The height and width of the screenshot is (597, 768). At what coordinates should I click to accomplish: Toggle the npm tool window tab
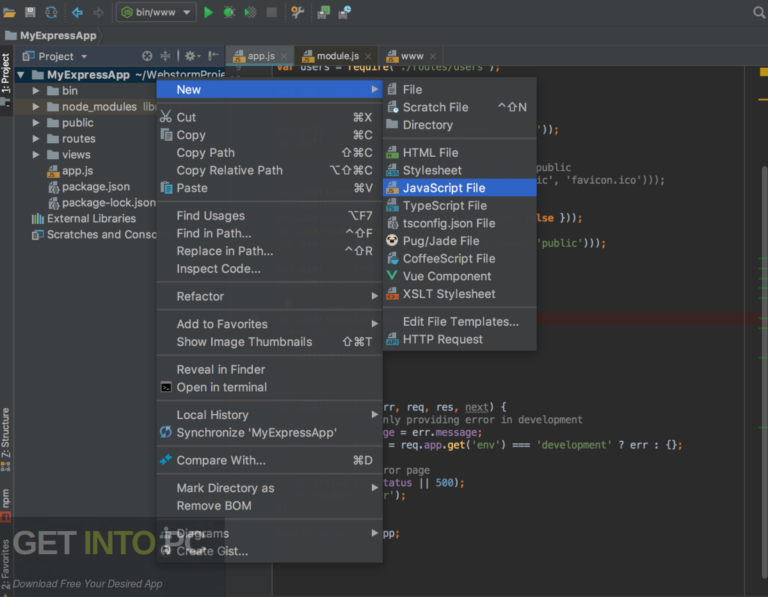tap(5, 499)
